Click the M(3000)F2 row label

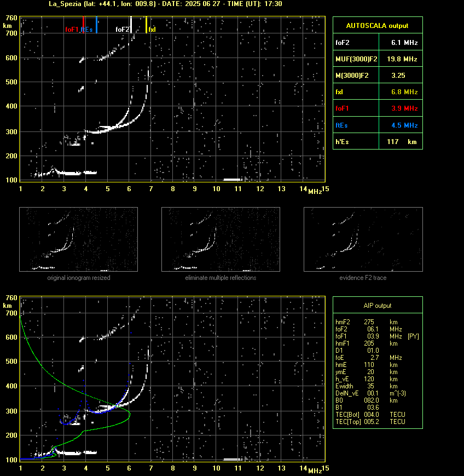352,75
